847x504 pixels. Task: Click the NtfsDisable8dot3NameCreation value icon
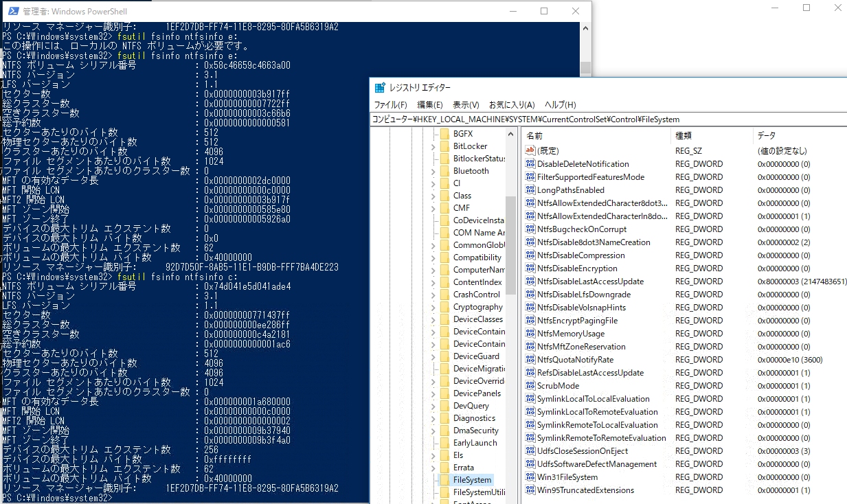(x=530, y=242)
